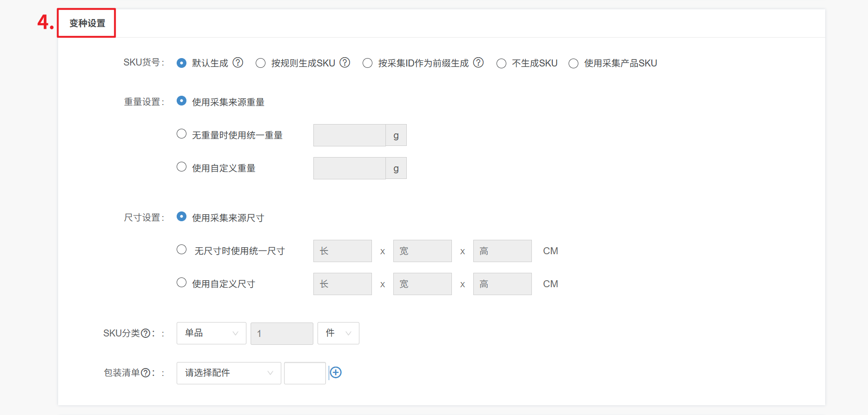
Task: Click the accessory quantity input box
Action: pyautogui.click(x=305, y=373)
